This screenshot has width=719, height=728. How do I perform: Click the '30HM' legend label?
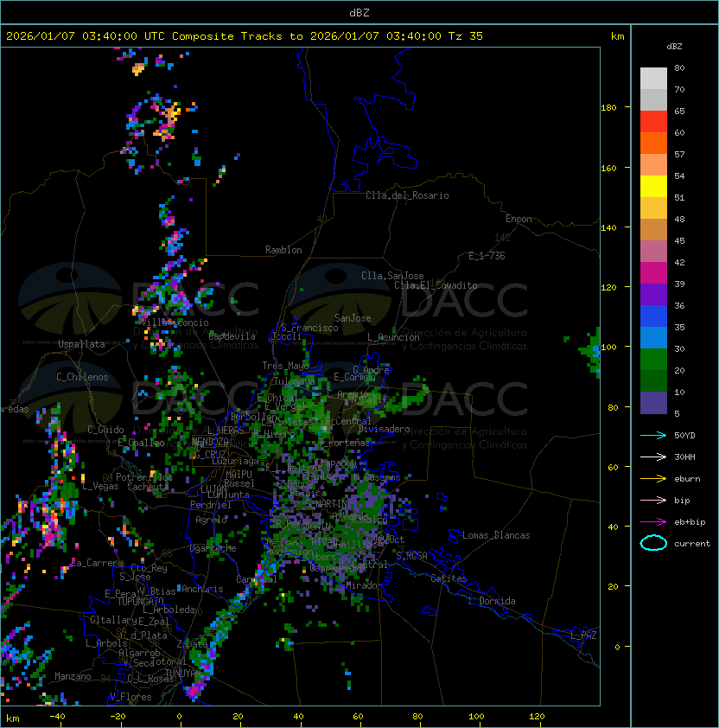click(x=684, y=457)
